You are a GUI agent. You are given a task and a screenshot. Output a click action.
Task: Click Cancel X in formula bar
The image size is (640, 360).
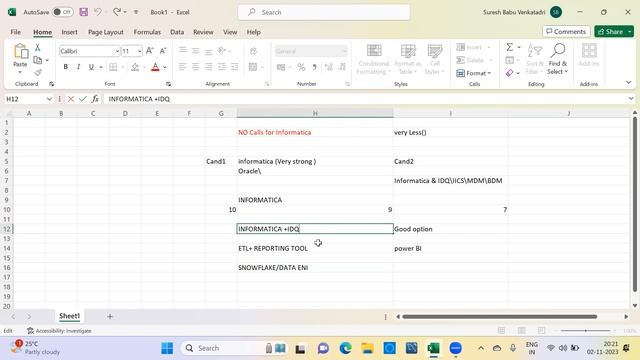71,99
